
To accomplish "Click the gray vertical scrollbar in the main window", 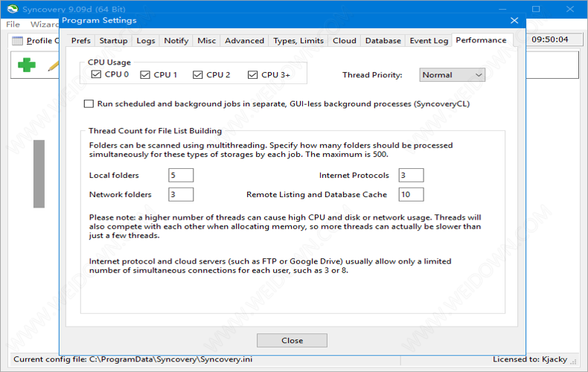I will (39, 173).
